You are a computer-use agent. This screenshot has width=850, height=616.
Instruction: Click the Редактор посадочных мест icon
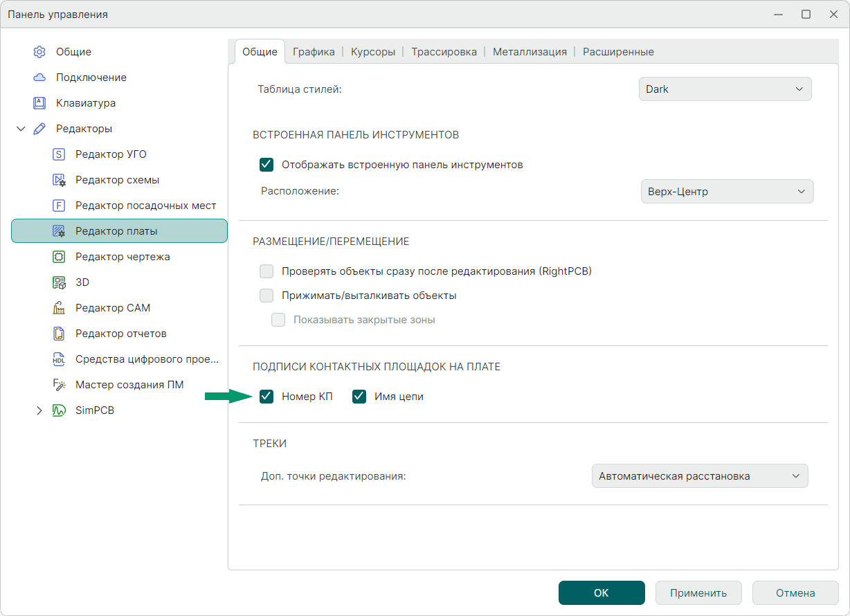[59, 206]
